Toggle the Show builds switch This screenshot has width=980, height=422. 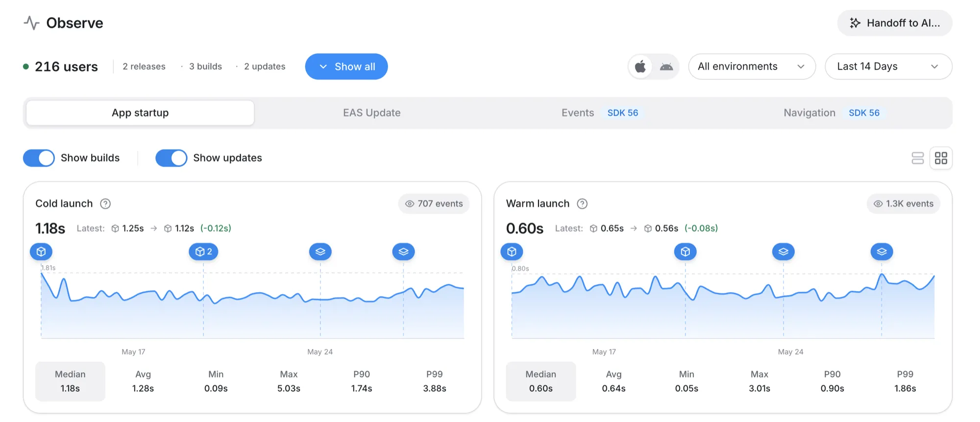pyautogui.click(x=39, y=158)
